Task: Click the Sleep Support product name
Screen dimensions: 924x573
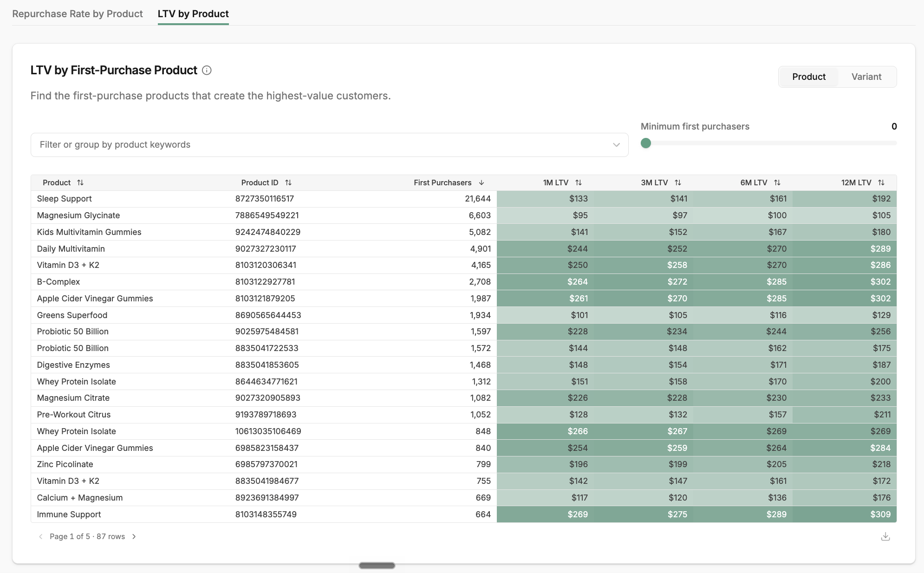Action: [65, 199]
